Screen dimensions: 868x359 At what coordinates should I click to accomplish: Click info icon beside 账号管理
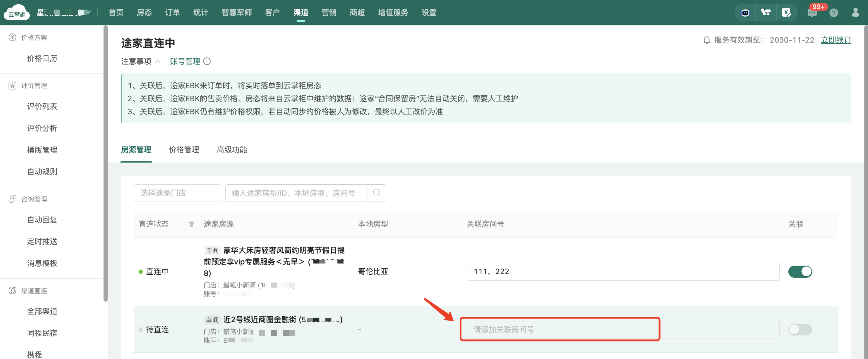click(x=207, y=61)
